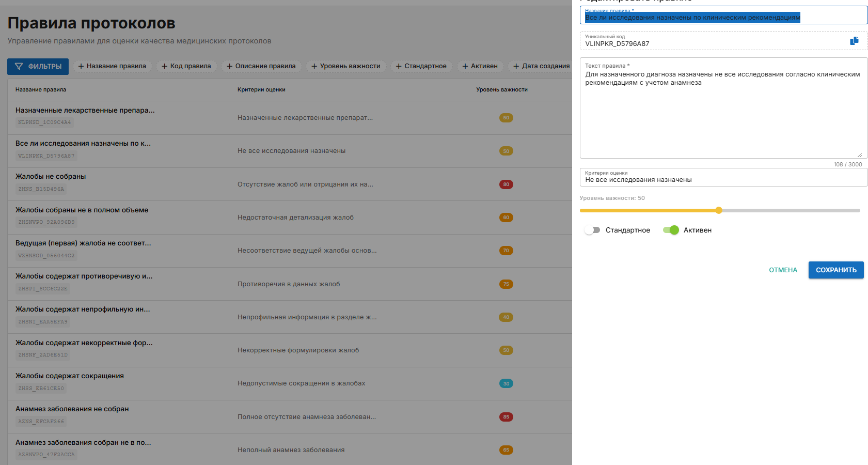Click the rule code chip ZHNS_B15D496A
Screen dimensions: 868x465
[x=41, y=189]
